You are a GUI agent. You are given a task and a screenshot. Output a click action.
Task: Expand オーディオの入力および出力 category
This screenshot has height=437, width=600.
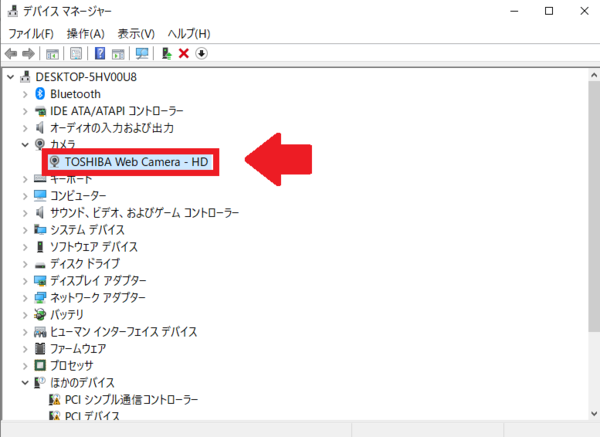click(x=25, y=128)
